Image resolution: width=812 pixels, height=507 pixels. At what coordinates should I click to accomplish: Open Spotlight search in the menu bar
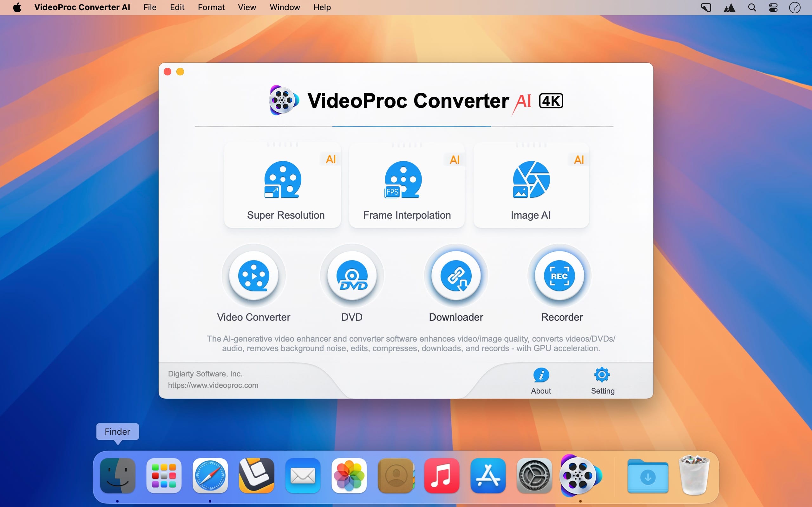pos(752,7)
